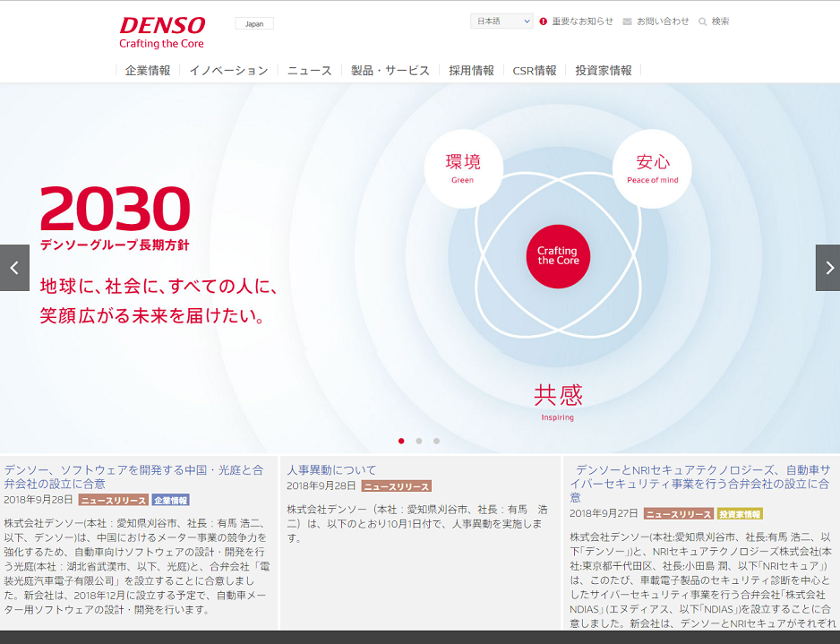Screen dimensions: 840x644
Task: Open 製品・サービス menu item
Action: (390, 70)
